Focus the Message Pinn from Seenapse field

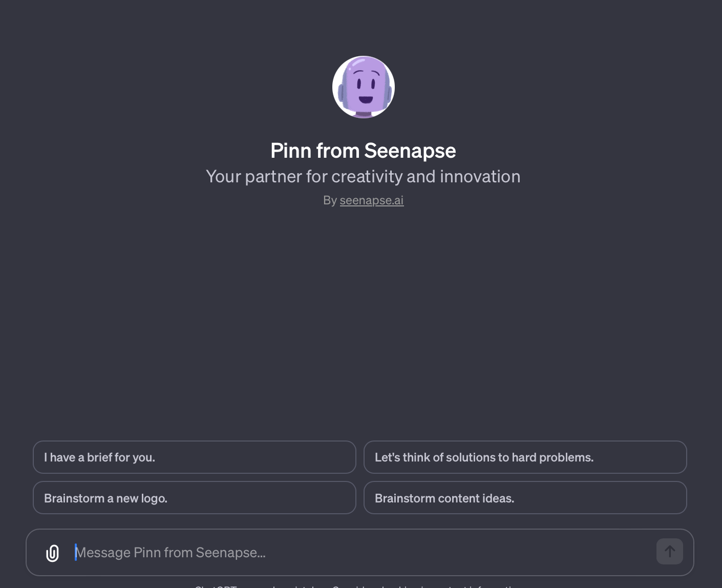[358, 552]
